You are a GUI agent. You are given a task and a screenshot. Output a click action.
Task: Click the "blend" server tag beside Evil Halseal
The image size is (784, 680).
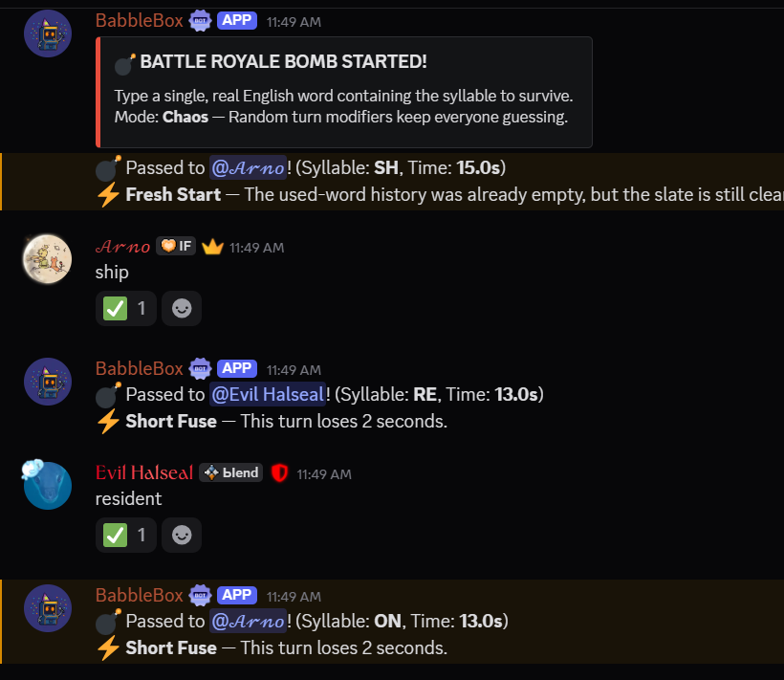coord(230,472)
